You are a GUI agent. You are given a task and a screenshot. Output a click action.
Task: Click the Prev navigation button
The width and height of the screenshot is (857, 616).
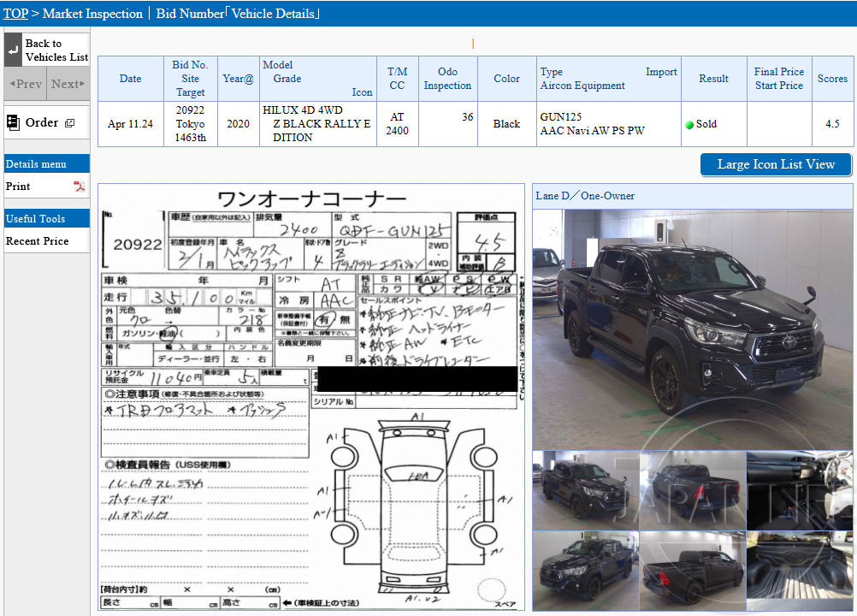click(x=25, y=84)
